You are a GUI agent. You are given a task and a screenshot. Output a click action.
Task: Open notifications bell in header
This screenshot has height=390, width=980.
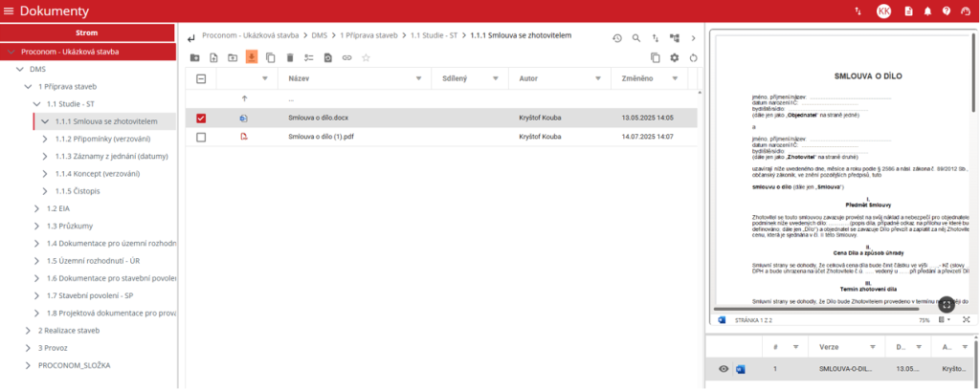coord(927,11)
